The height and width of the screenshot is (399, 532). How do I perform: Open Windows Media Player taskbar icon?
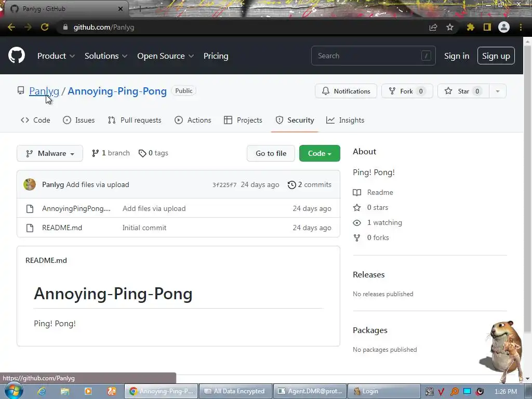88,392
